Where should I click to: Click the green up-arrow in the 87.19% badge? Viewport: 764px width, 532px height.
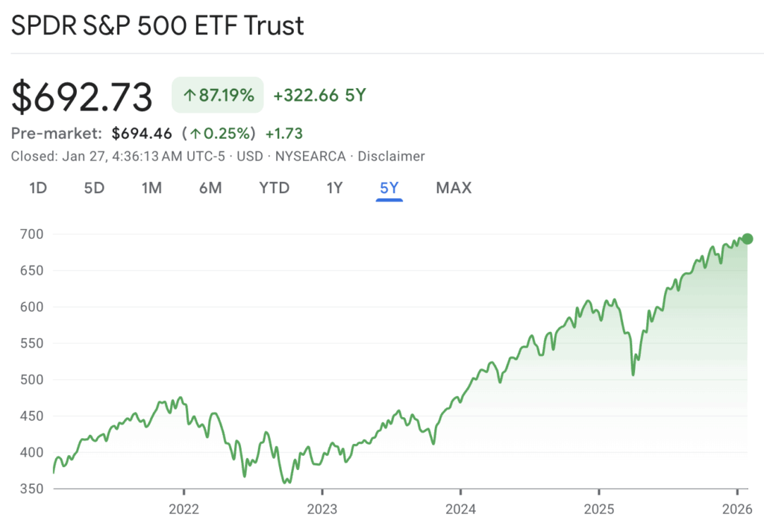point(190,96)
